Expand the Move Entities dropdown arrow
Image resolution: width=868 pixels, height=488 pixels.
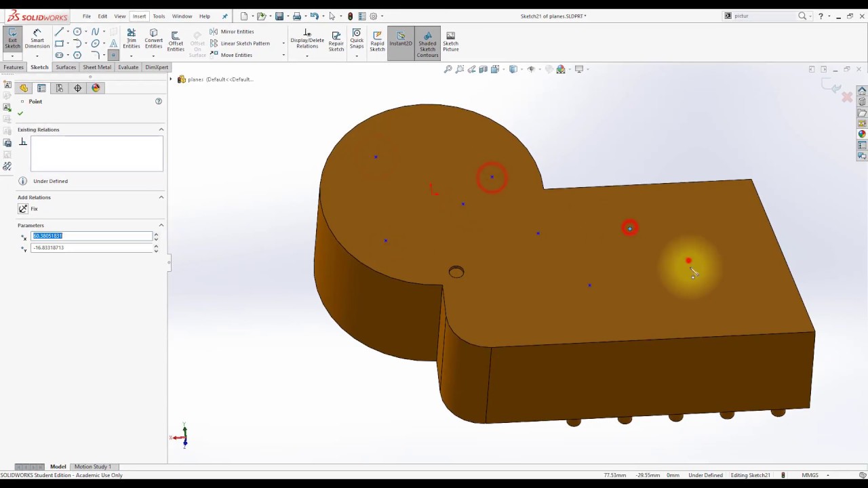(283, 55)
